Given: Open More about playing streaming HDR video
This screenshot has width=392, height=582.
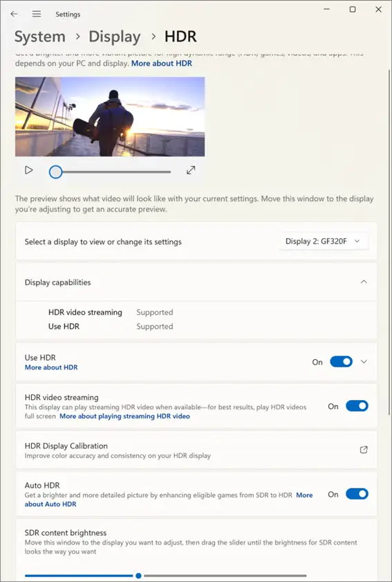Looking at the screenshot, I should tap(124, 416).
